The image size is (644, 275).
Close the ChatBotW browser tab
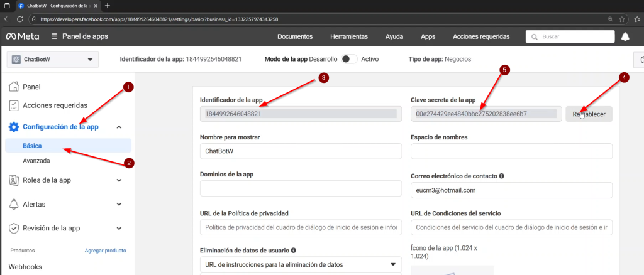pyautogui.click(x=96, y=6)
